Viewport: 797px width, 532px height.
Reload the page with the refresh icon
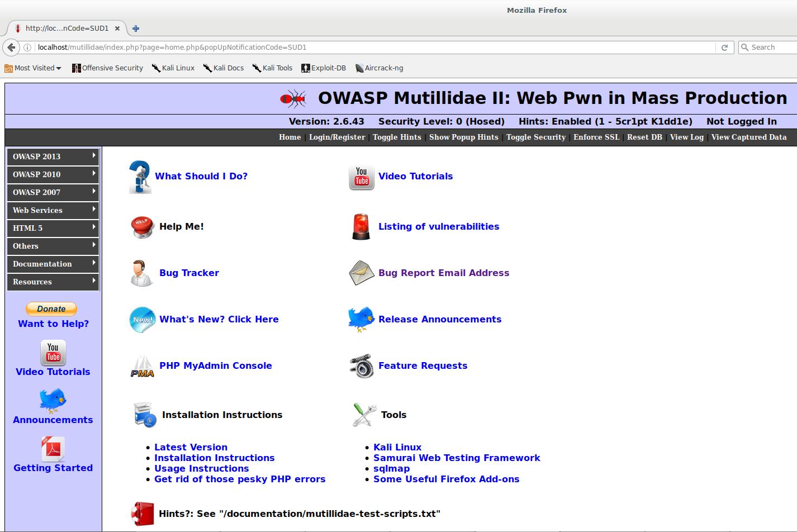724,47
